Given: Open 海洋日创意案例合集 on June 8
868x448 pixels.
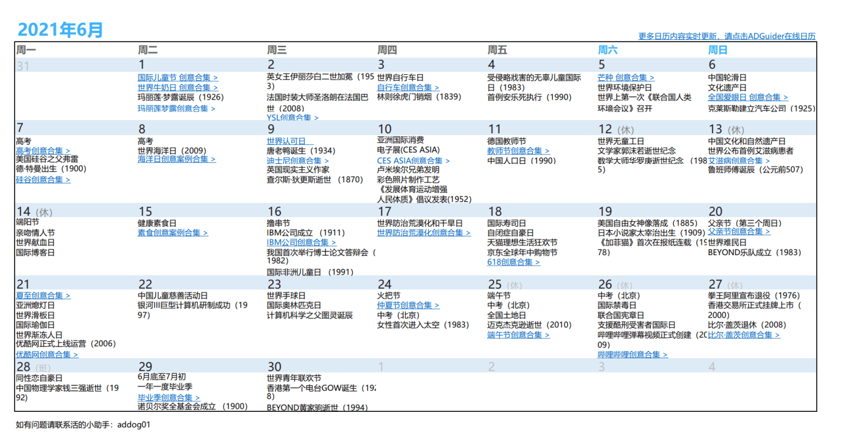Looking at the screenshot, I should point(175,159).
